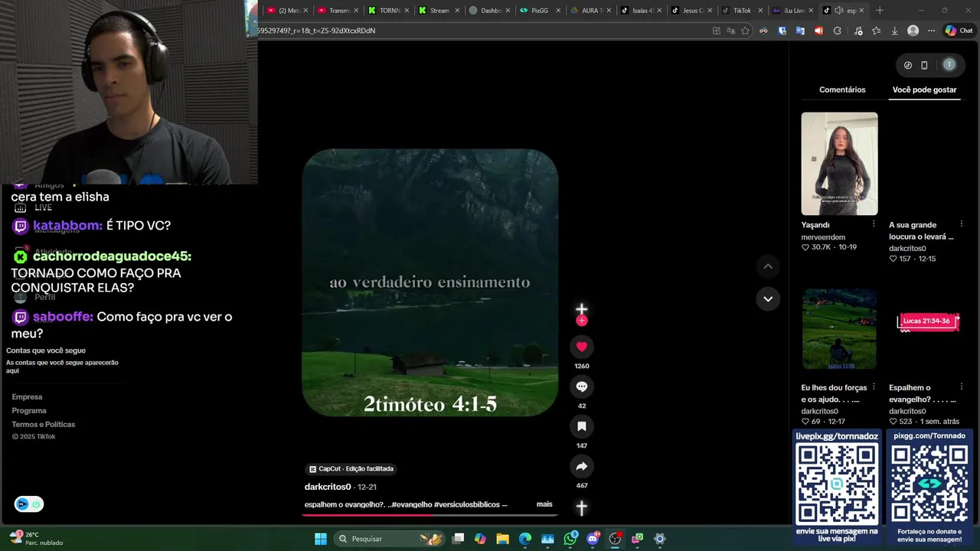Open the Lucas 21:34-36 video thumbnail
The image size is (980, 551).
[x=927, y=321]
